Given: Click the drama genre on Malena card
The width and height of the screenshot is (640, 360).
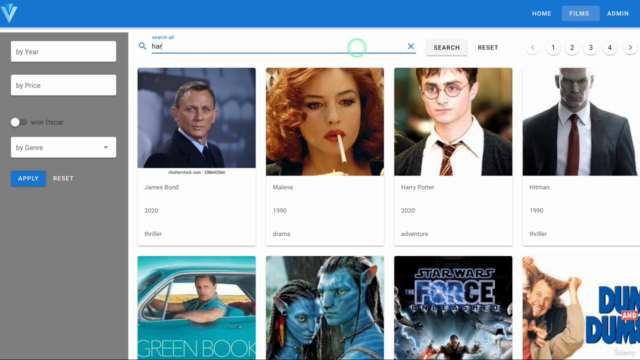Looking at the screenshot, I should click(x=281, y=234).
